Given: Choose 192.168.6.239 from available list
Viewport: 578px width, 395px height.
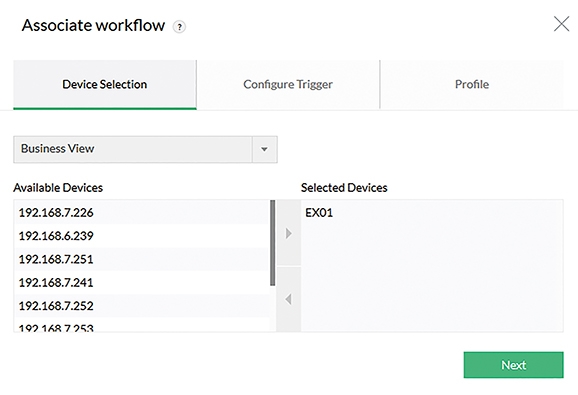Looking at the screenshot, I should tap(142, 236).
